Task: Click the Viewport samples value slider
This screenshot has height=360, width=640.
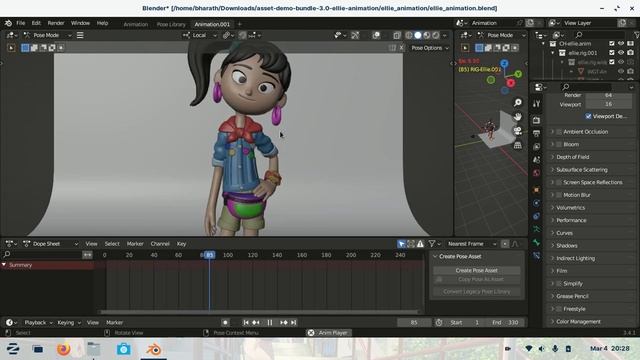Action: [x=609, y=104]
